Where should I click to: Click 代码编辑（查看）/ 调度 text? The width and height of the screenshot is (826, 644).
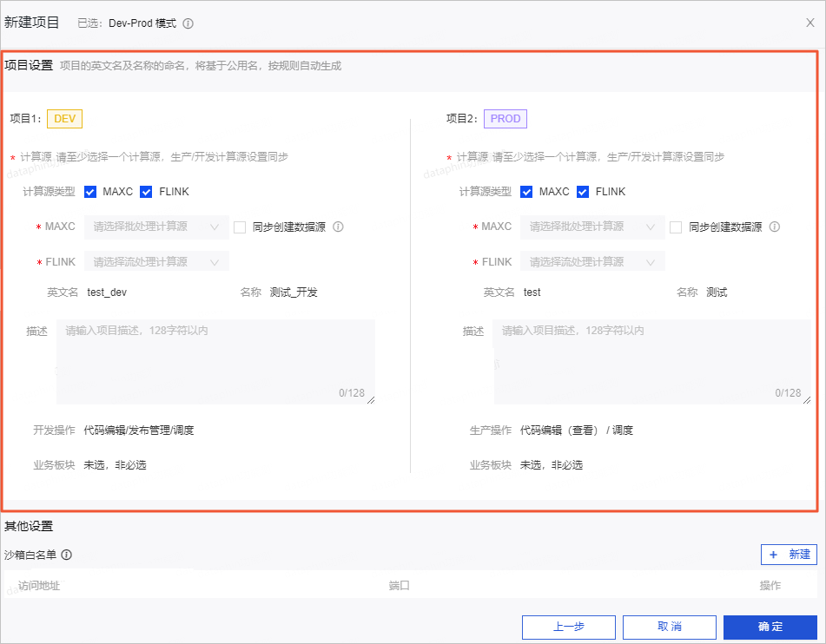577,430
